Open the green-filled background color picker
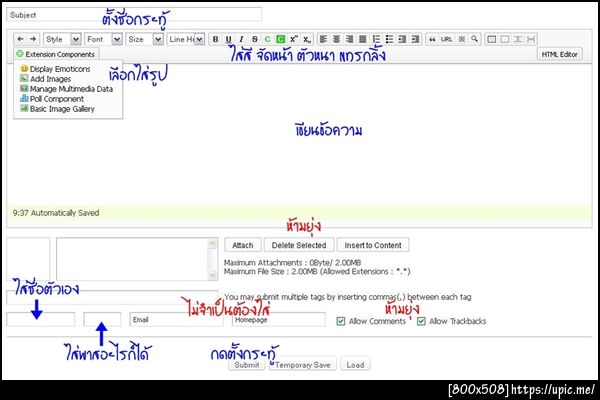The image size is (600, 400). [280, 39]
